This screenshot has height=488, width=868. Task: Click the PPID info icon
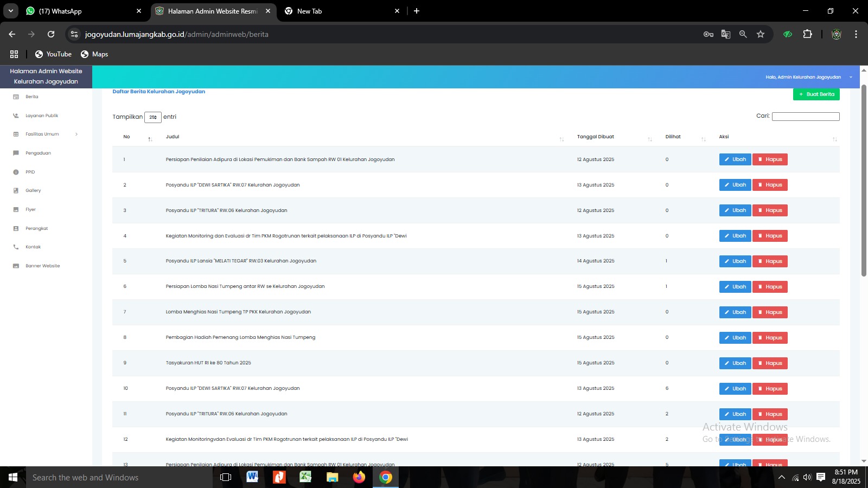point(16,172)
